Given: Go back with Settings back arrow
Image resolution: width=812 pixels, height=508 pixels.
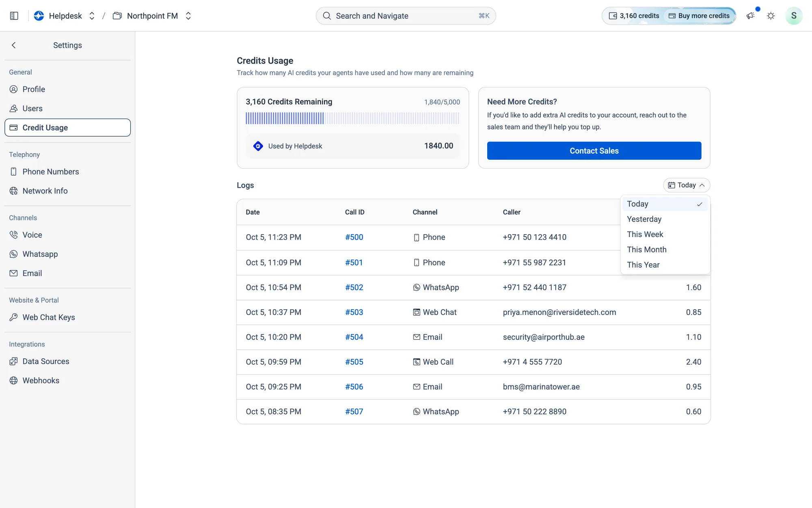Looking at the screenshot, I should tap(14, 45).
